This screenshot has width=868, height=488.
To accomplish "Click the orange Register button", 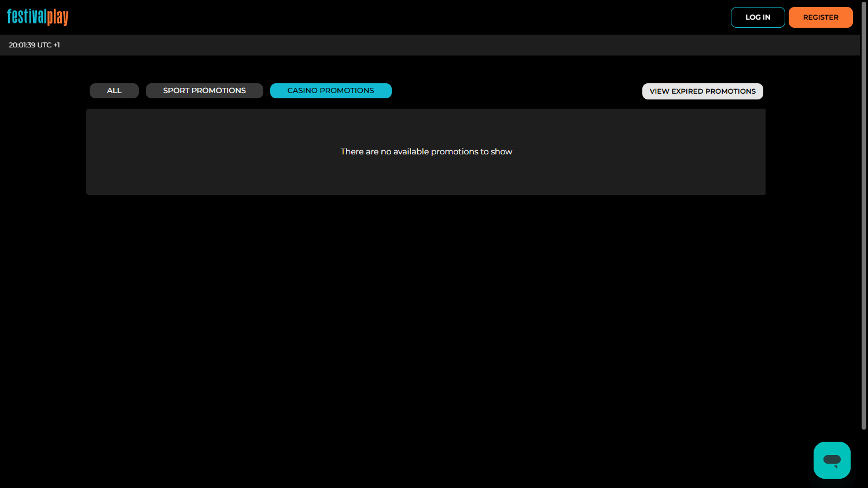I will (x=820, y=17).
